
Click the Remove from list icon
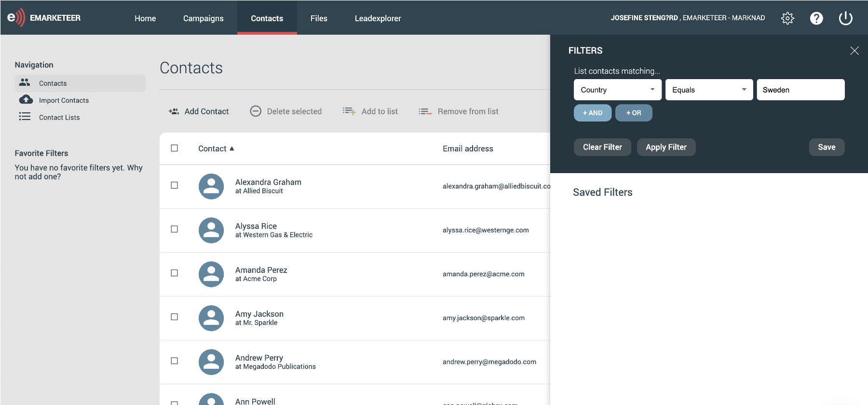point(425,111)
